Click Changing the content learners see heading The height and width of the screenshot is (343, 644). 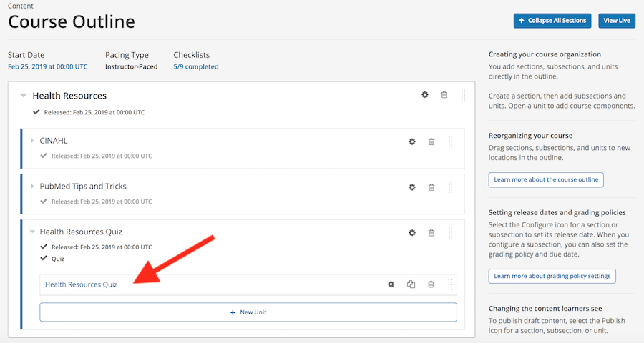click(x=545, y=309)
